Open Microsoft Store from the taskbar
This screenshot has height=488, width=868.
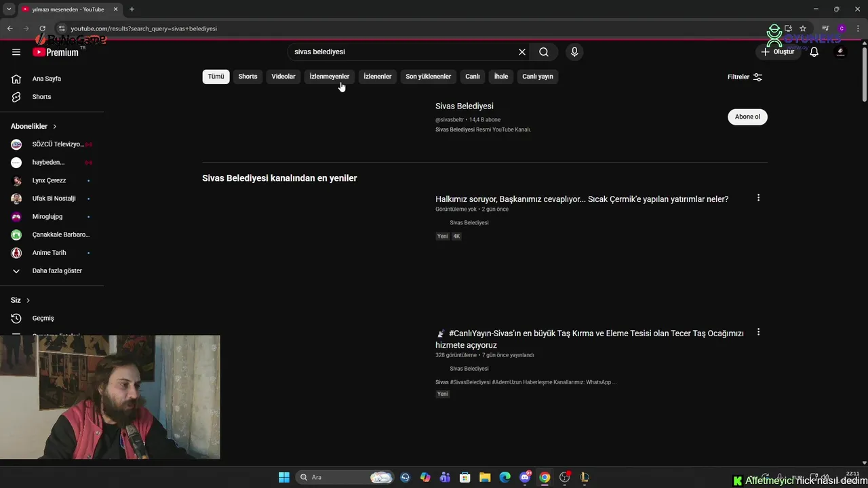point(465,477)
